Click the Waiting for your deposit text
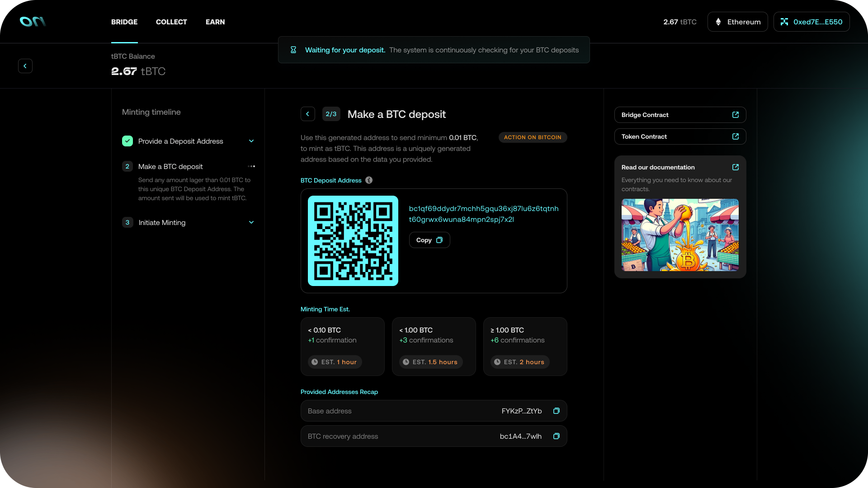The width and height of the screenshot is (868, 488). pos(345,50)
